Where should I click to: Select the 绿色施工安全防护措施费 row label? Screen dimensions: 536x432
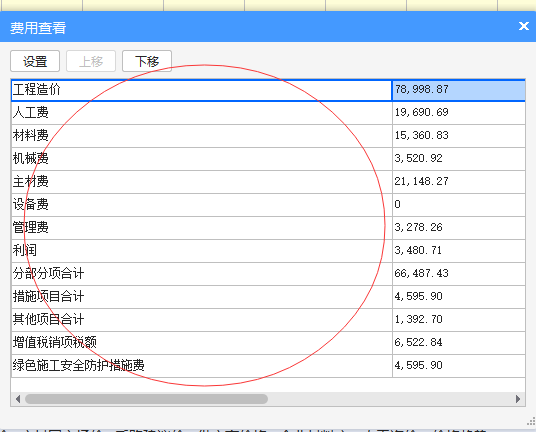(x=79, y=365)
